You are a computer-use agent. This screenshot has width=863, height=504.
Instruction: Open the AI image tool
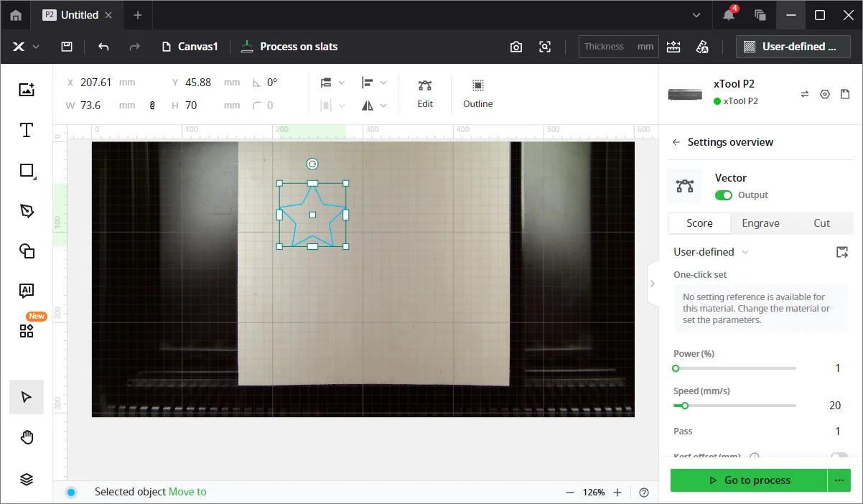pos(27,291)
